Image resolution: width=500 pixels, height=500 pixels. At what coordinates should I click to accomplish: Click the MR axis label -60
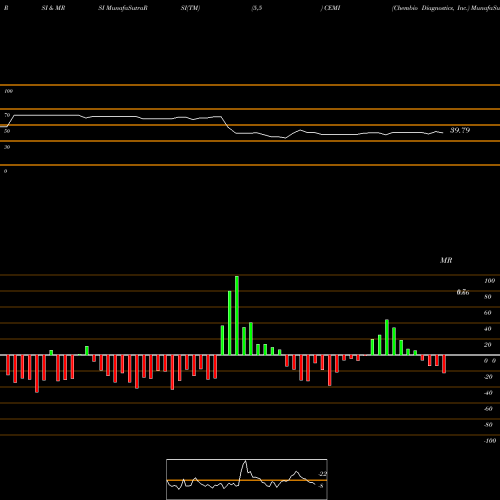(x=488, y=409)
